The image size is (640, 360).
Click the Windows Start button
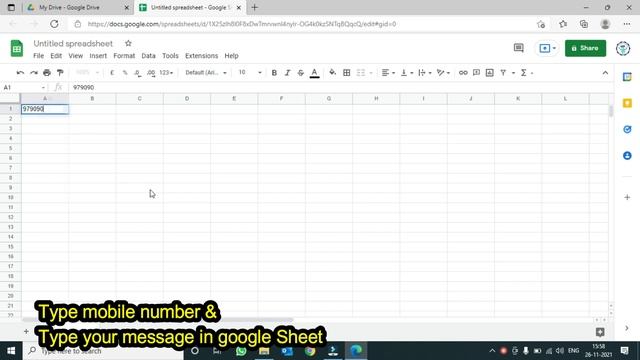click(x=11, y=351)
